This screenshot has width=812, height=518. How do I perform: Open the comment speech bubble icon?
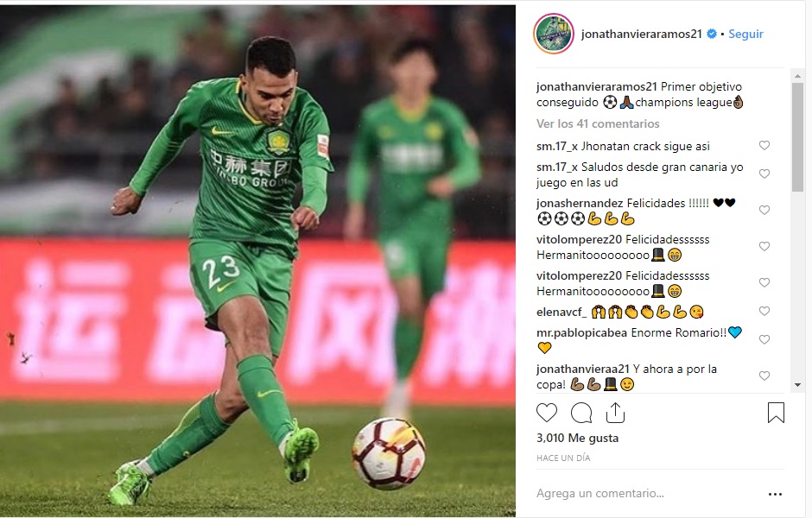581,413
